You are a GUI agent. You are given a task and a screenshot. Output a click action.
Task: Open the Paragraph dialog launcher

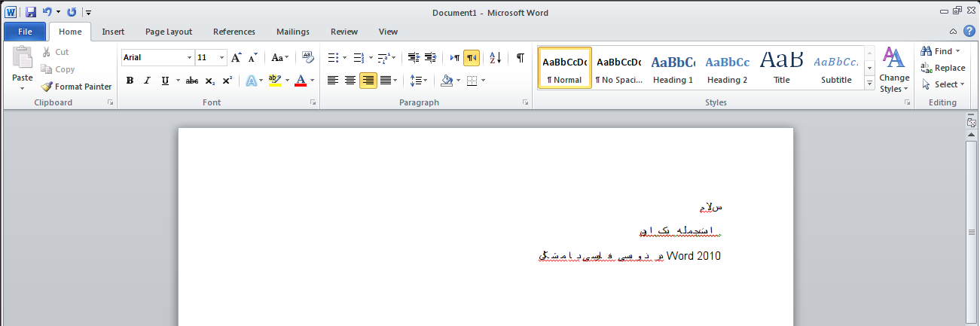pyautogui.click(x=526, y=102)
